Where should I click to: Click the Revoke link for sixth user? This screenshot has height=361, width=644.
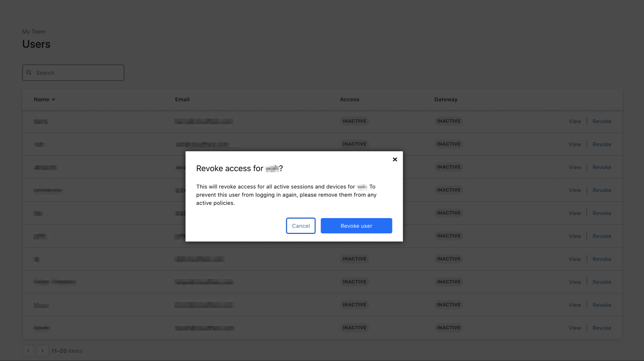pos(601,236)
